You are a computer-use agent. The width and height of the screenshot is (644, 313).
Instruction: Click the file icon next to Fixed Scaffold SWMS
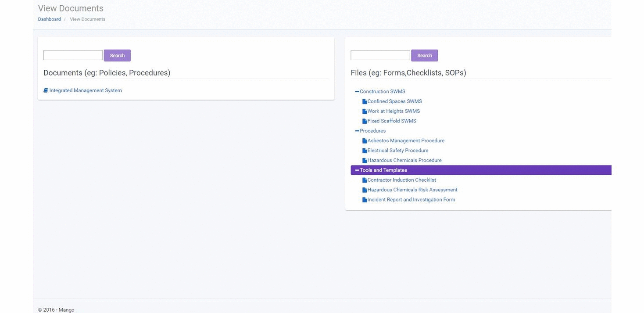(365, 121)
